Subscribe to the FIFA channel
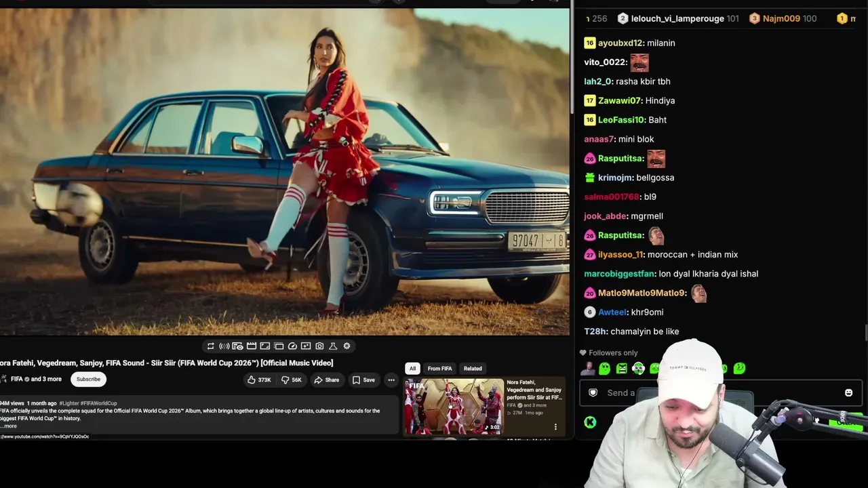The image size is (868, 488). [88, 379]
